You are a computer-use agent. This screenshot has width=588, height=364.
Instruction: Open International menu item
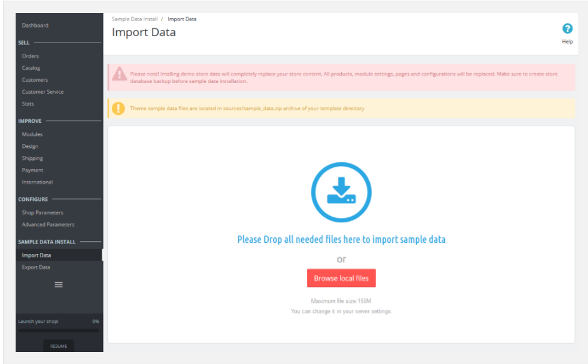tap(37, 182)
